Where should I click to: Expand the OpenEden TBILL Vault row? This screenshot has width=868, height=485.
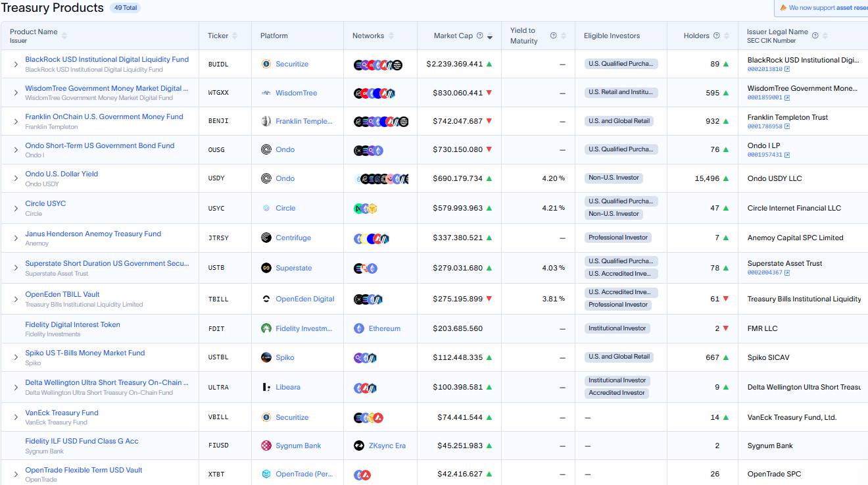(x=16, y=299)
